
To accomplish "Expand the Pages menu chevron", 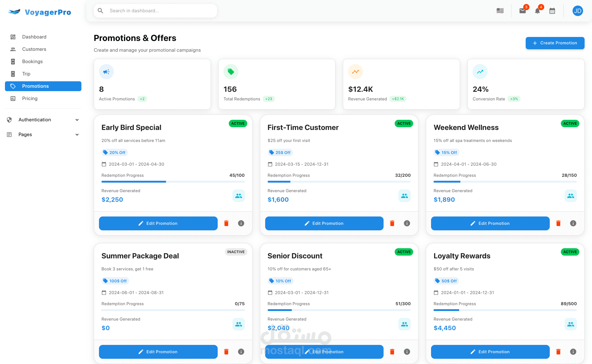I will coord(77,135).
